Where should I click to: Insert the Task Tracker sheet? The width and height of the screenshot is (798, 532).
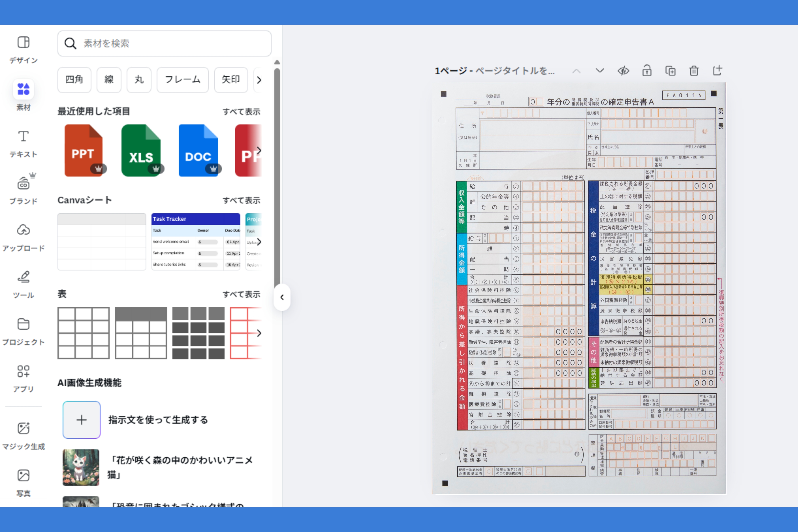(196, 242)
